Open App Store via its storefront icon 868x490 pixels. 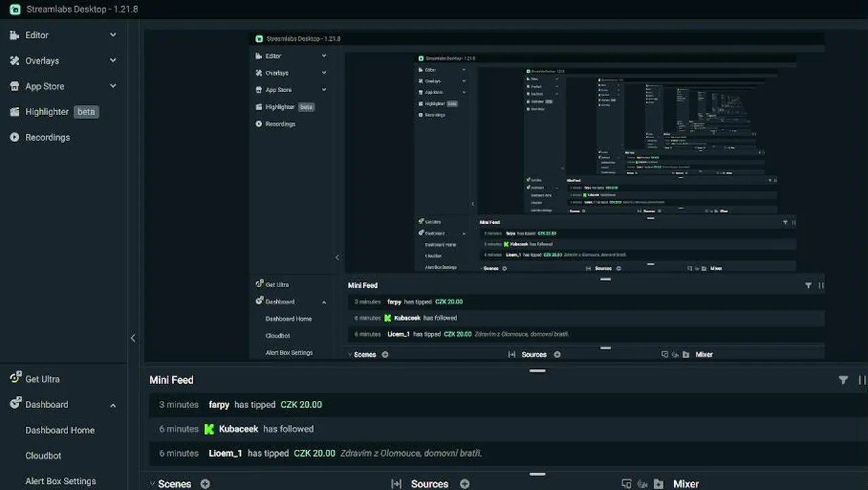(x=15, y=86)
